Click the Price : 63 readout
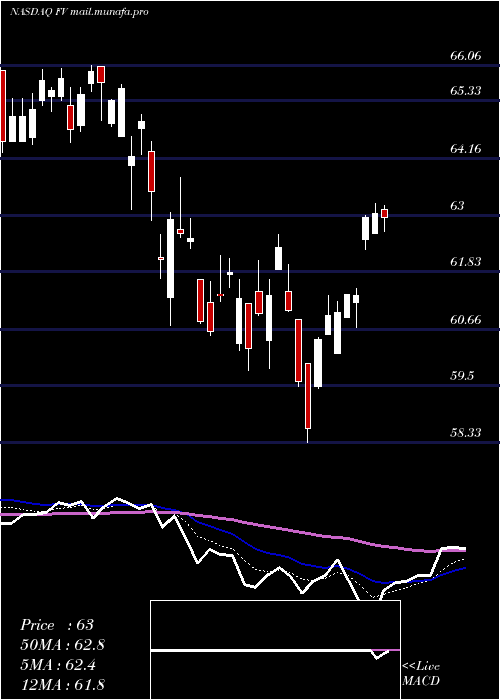Viewport: 500px width, 700px height. click(x=57, y=625)
